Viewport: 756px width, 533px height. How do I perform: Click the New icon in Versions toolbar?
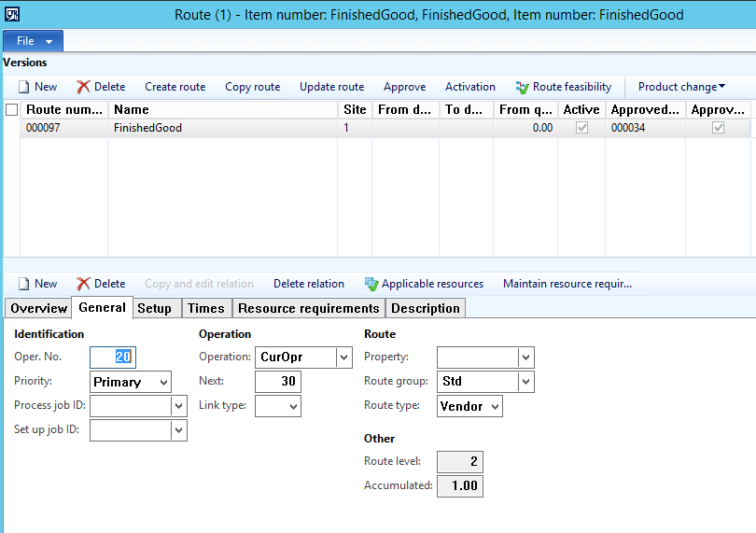[24, 87]
